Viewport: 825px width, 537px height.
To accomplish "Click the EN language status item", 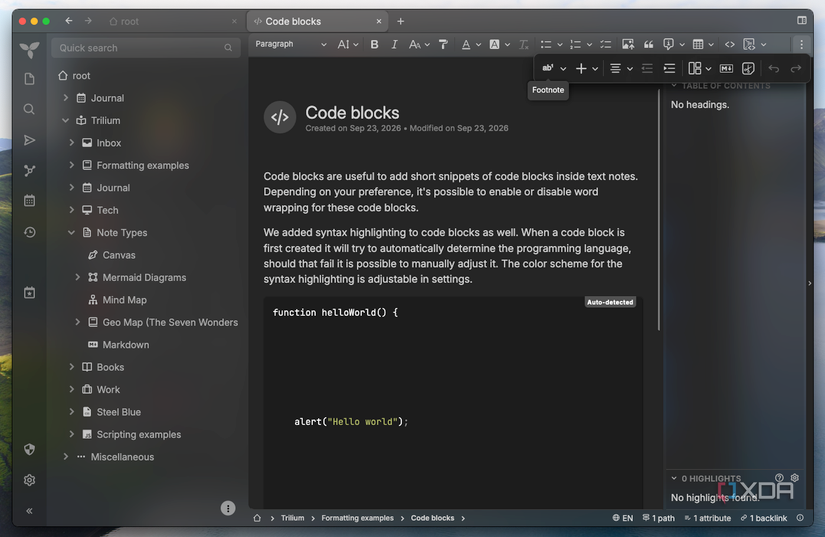I will 622,518.
